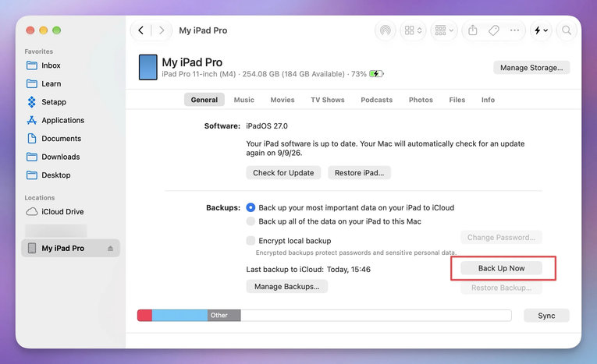Switch to the Files tab
597x364 pixels.
point(457,100)
